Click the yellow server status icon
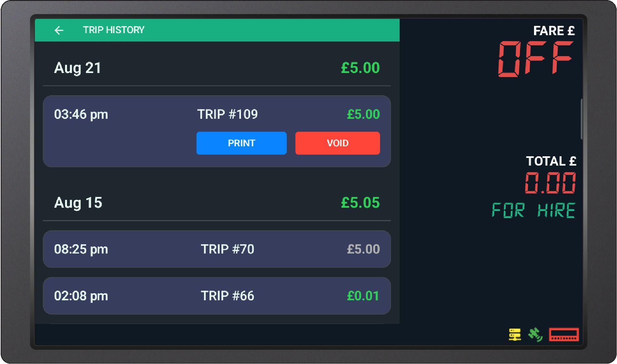The width and height of the screenshot is (617, 364). (514, 334)
